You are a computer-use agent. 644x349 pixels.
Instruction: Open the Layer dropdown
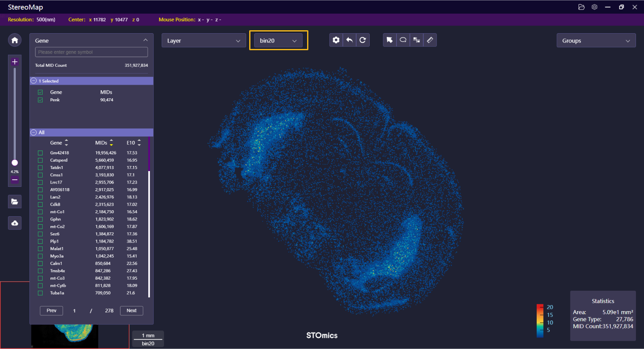point(204,40)
